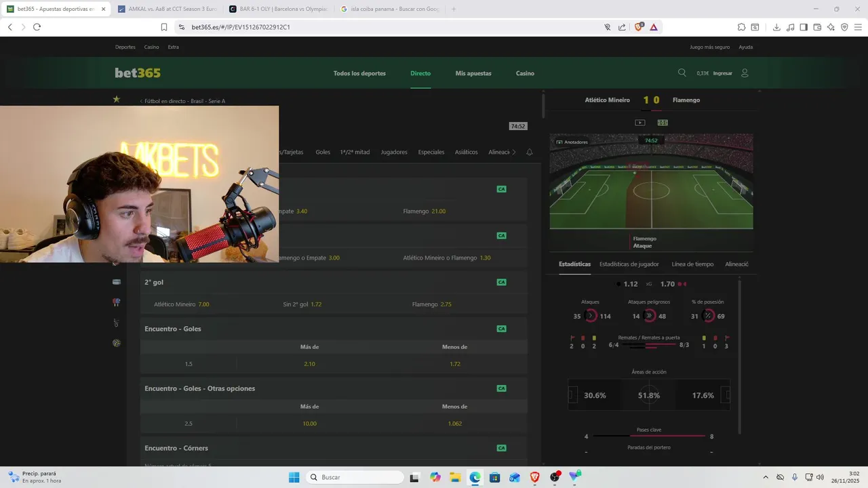Screen dimensions: 868x488
Task: Collapse the Encuentro - Goles header
Action: (334, 329)
